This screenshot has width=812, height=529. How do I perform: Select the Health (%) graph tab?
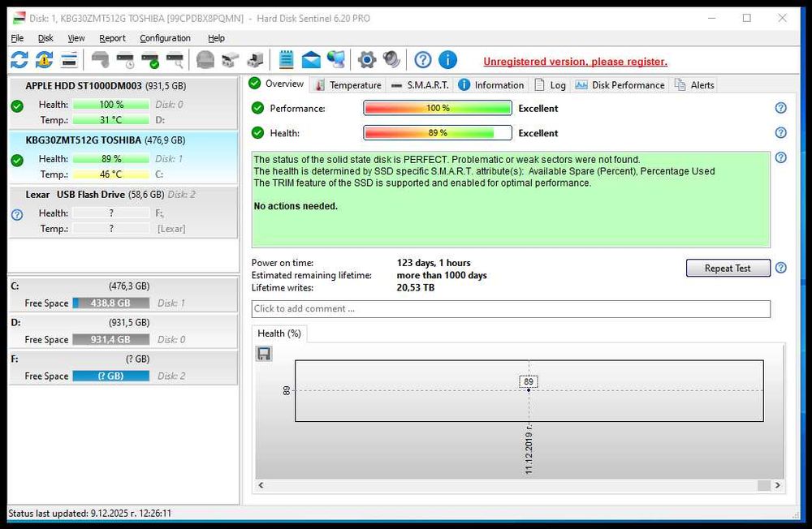coord(279,333)
